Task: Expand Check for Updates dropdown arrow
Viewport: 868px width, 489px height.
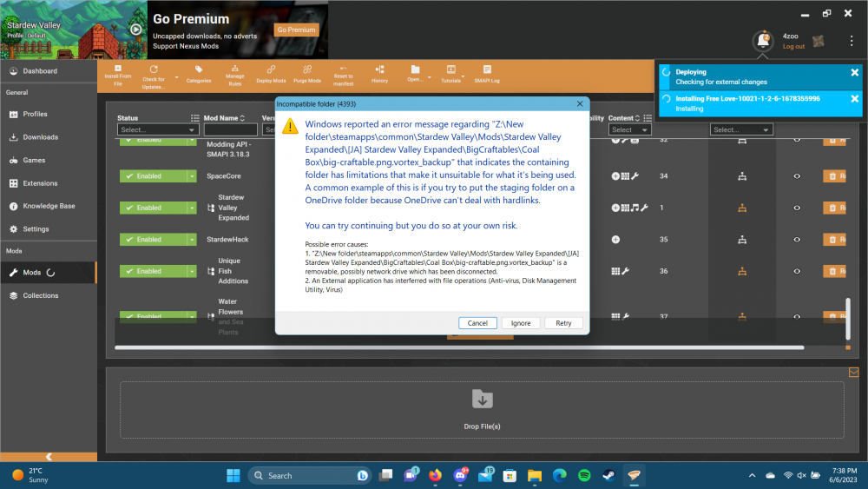Action: point(176,77)
